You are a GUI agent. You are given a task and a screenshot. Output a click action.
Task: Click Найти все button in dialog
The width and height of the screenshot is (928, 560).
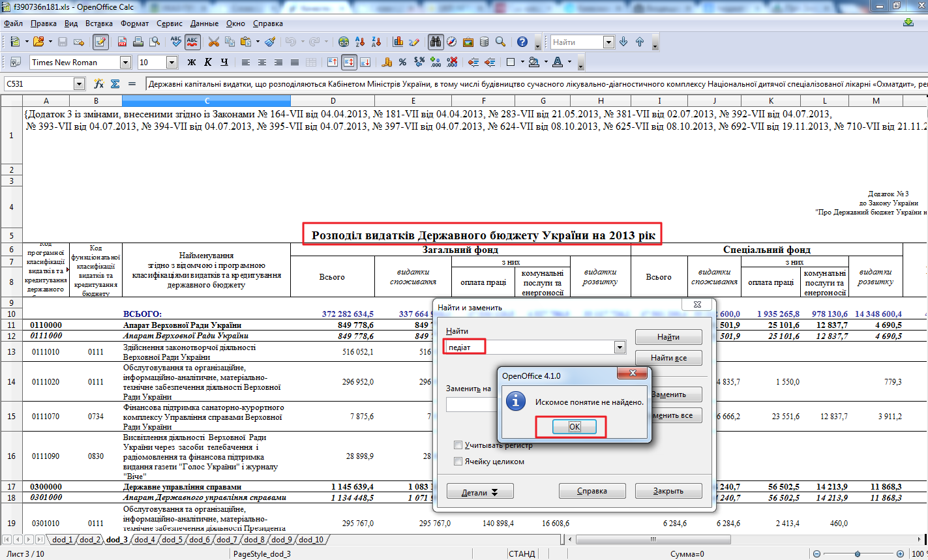668,357
